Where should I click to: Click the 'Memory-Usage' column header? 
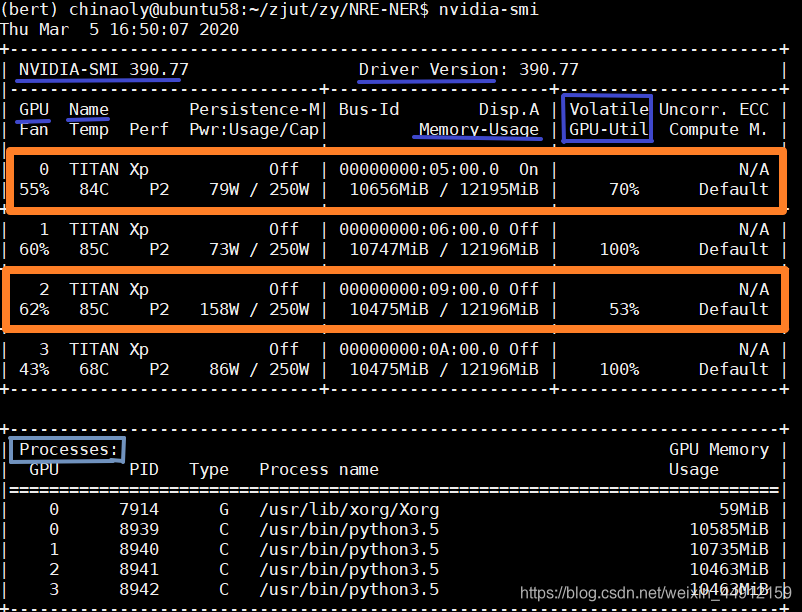[479, 129]
